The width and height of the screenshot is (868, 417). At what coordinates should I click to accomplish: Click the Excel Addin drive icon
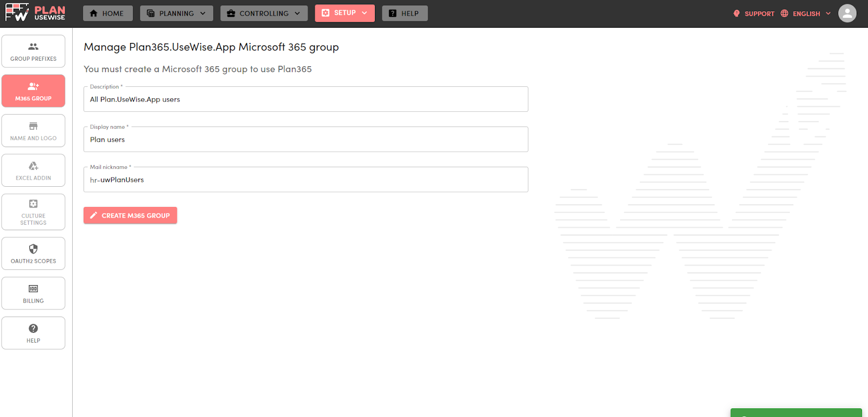tap(33, 166)
